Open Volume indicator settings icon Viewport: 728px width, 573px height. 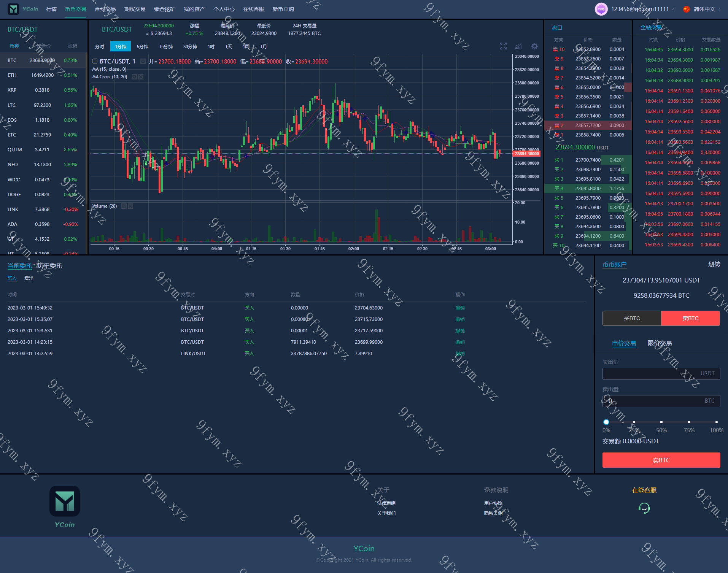pos(124,206)
